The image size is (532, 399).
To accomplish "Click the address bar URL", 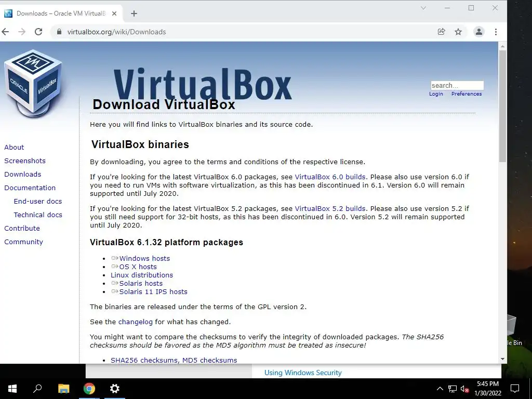I will [x=116, y=32].
